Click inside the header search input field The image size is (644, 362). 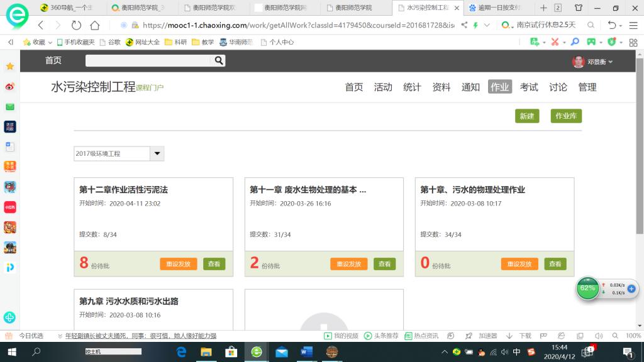(x=148, y=61)
